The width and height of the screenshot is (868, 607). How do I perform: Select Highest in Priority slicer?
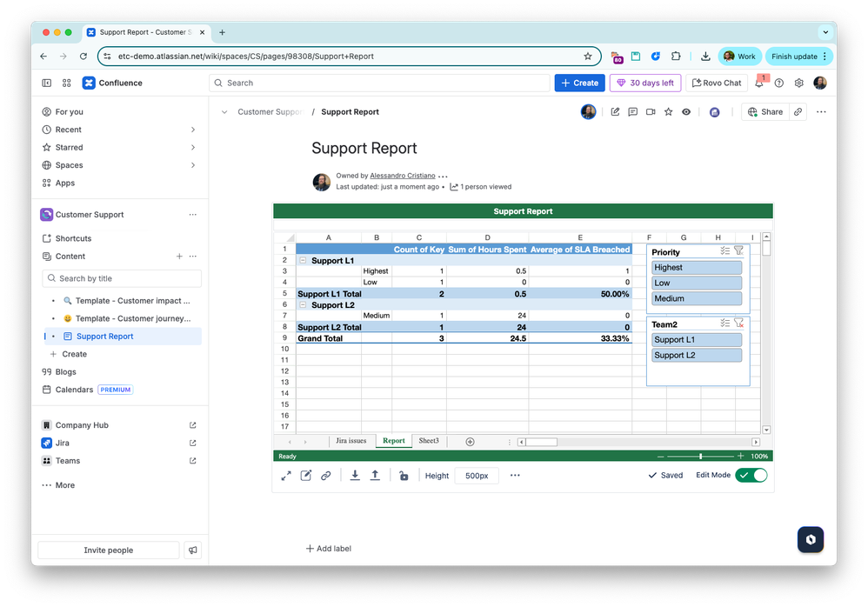pos(697,268)
